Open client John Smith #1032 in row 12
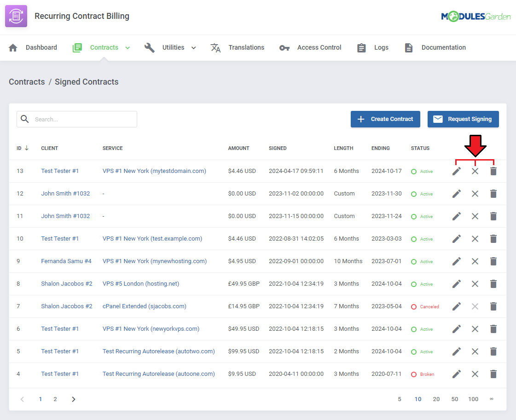The height and width of the screenshot is (420, 516). coord(65,194)
